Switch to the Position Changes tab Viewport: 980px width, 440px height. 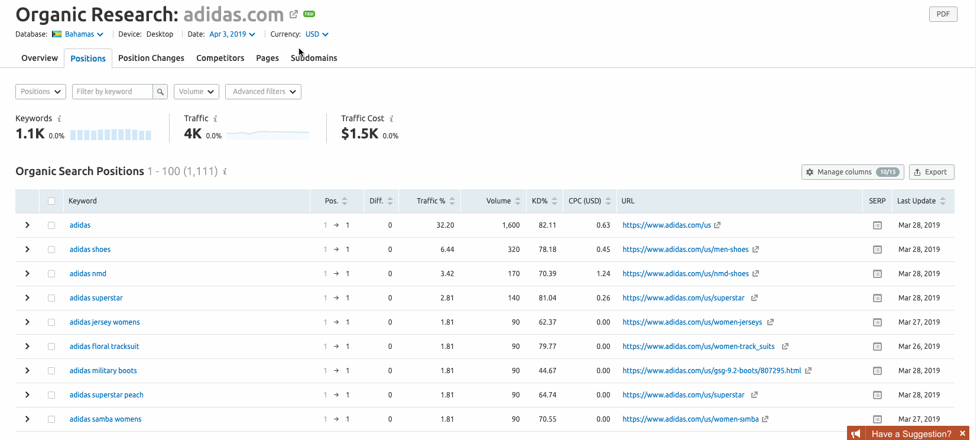(151, 58)
